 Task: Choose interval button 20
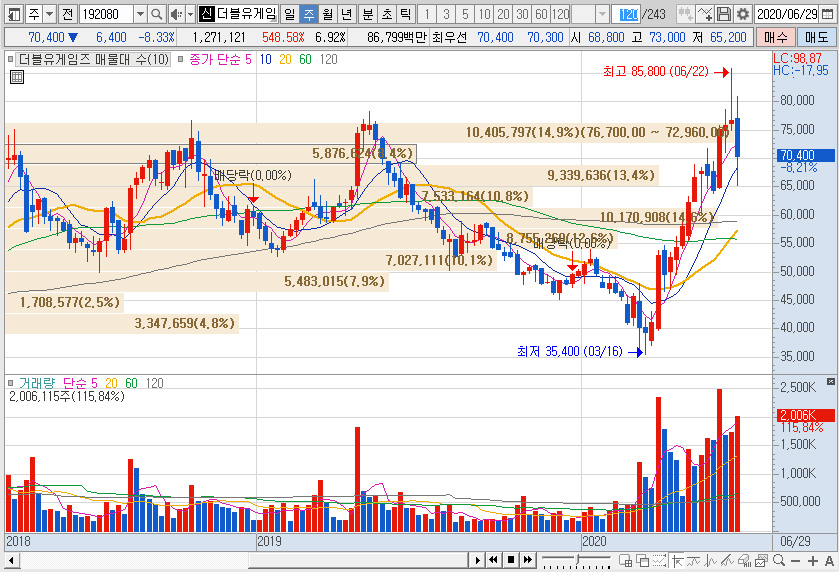click(504, 14)
